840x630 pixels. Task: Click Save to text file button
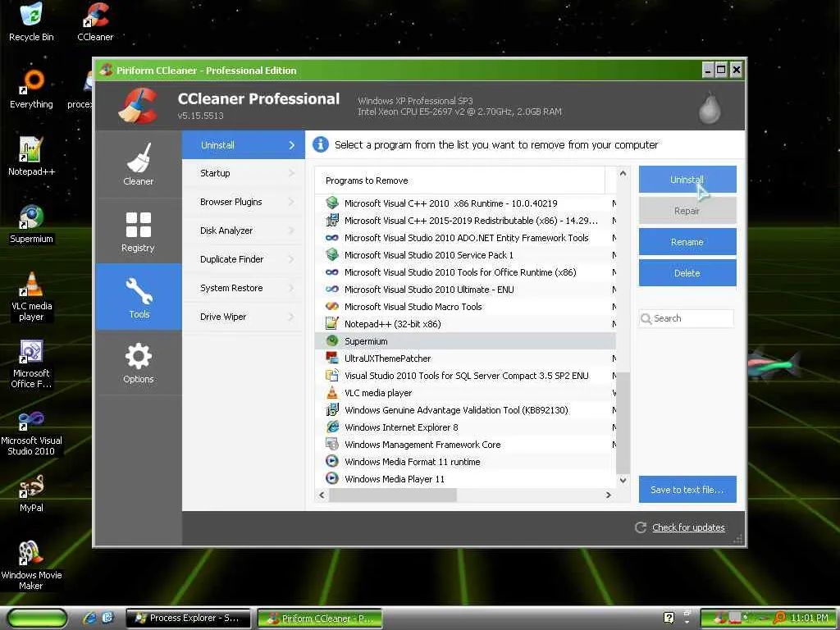point(687,489)
